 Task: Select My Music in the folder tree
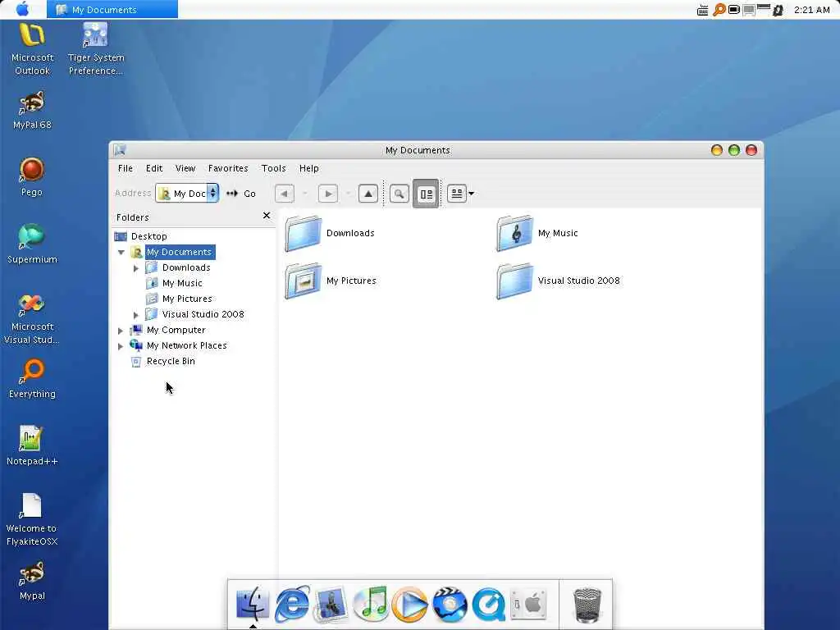tap(182, 283)
